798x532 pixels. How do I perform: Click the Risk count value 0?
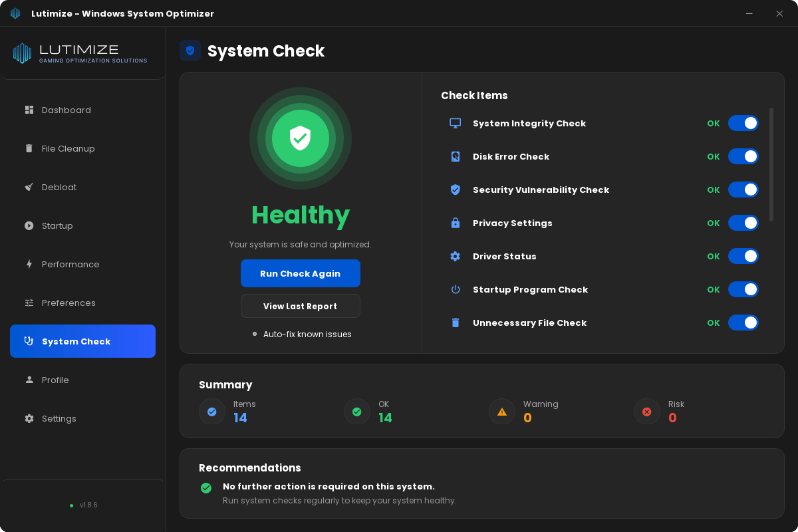(672, 418)
